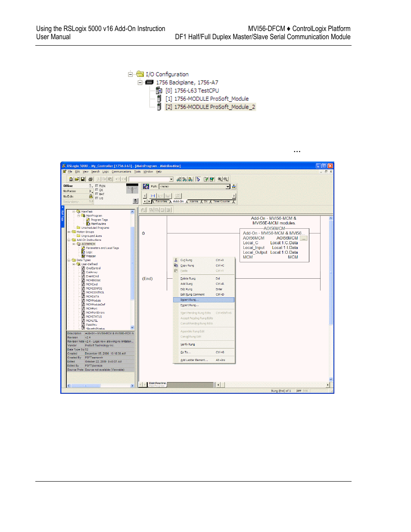Click the MainRoutine ladder icon in tree
Image resolution: width=411 pixels, height=532 pixels.
[x=88, y=224]
